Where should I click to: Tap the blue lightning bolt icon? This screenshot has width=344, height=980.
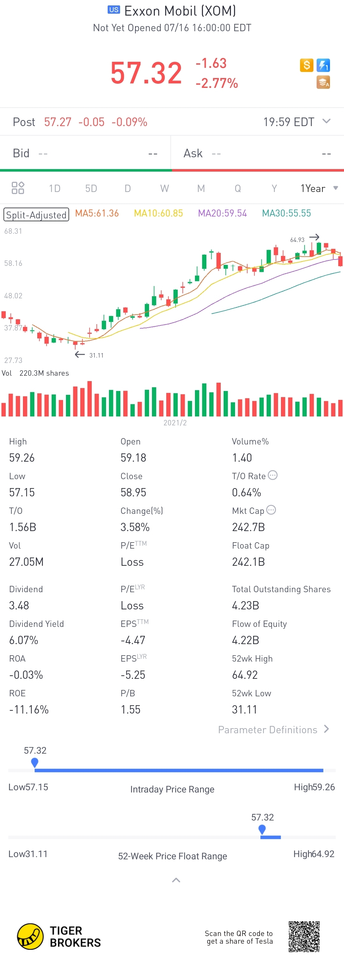pyautogui.click(x=323, y=65)
